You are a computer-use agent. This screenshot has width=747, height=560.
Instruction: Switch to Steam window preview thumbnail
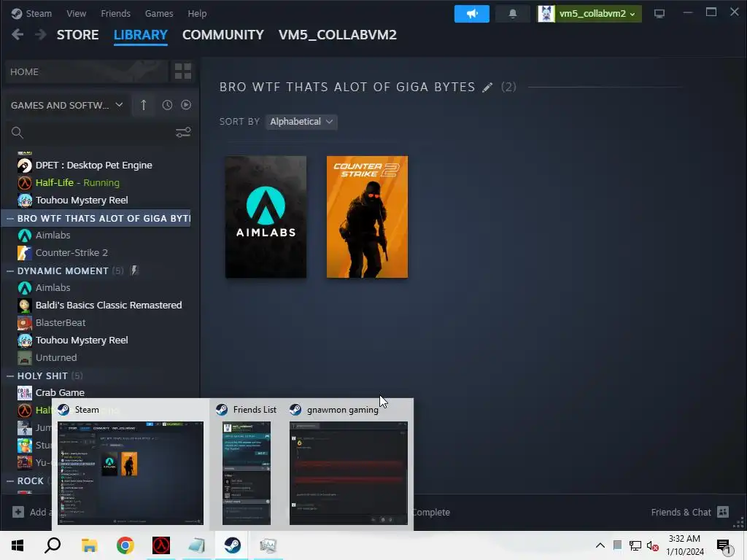pyautogui.click(x=131, y=472)
